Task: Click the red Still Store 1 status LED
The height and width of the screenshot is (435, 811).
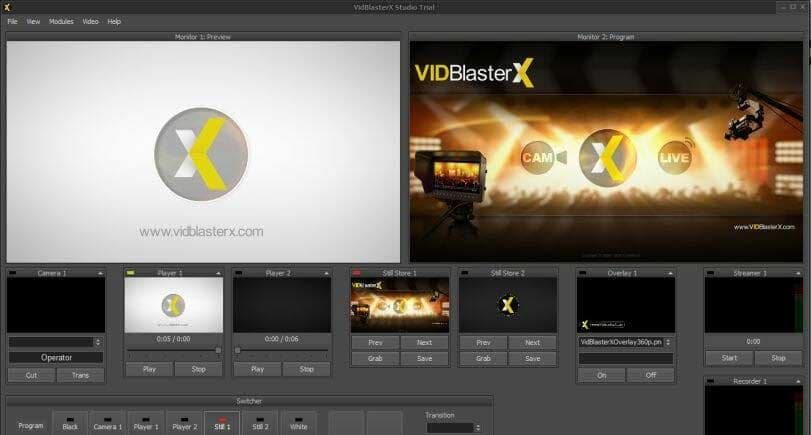Action: (x=356, y=273)
